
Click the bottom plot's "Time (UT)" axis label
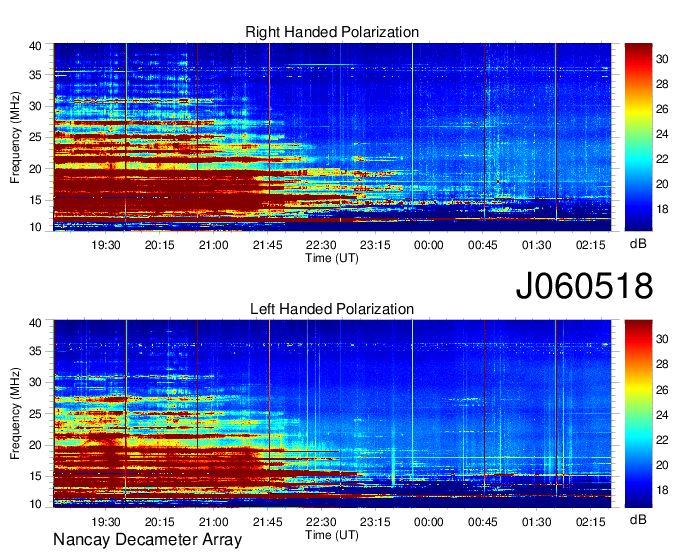tap(332, 535)
